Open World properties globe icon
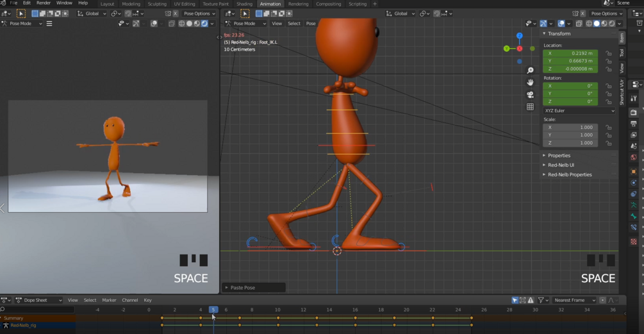 click(634, 157)
